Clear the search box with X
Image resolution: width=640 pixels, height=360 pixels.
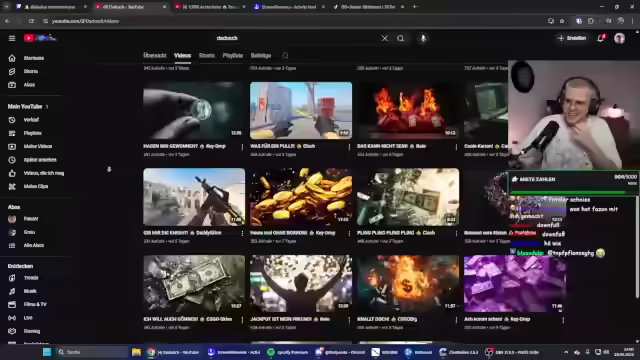point(384,38)
